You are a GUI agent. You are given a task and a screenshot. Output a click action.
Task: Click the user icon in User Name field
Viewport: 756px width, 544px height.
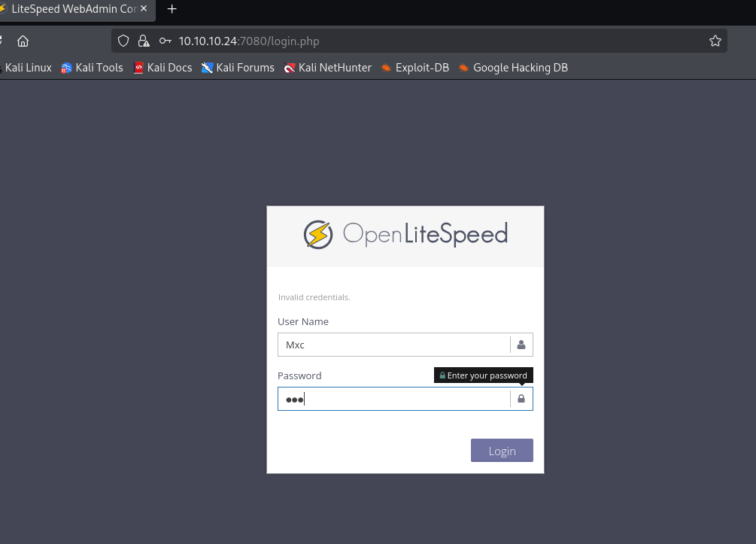[x=521, y=345]
